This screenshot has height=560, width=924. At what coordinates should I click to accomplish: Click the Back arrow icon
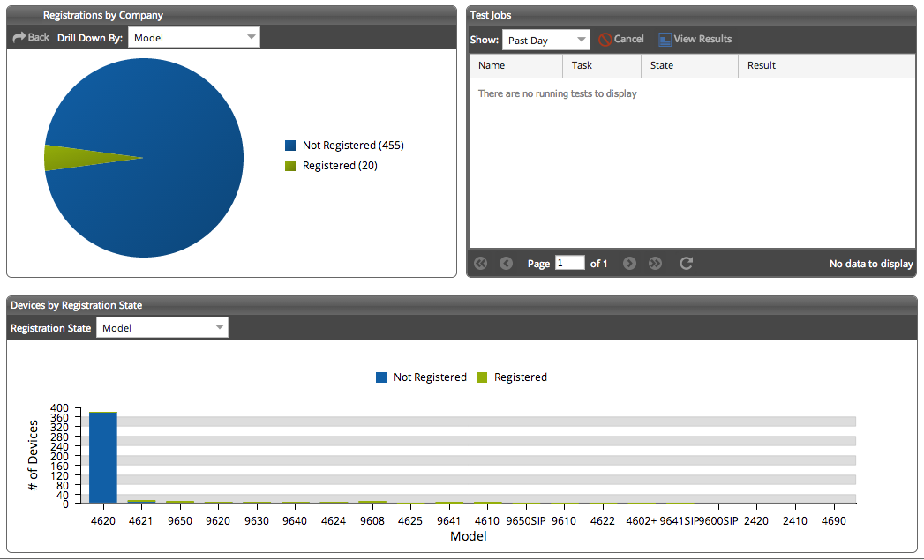(19, 38)
